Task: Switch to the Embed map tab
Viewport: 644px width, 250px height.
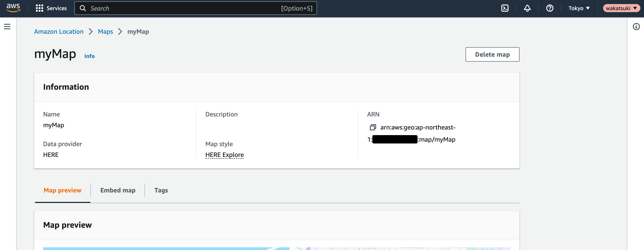Action: click(118, 190)
